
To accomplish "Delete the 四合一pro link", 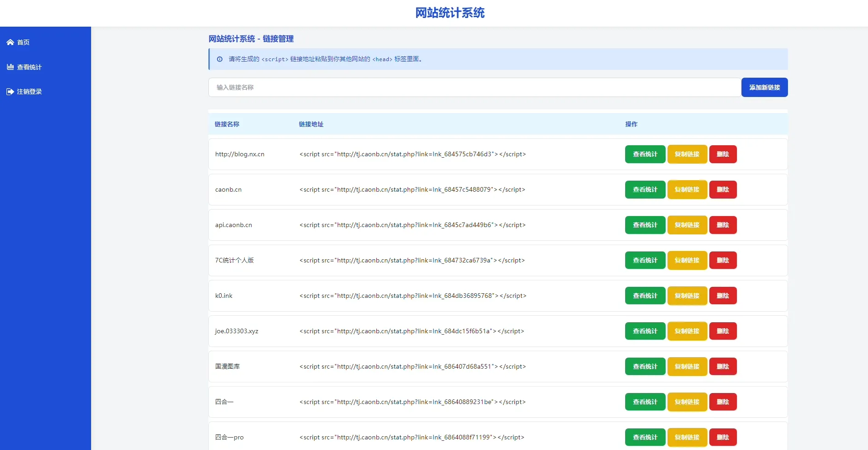I will click(723, 437).
